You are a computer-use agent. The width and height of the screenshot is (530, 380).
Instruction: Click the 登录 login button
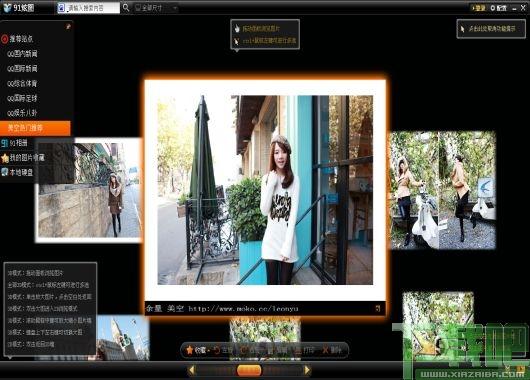click(x=479, y=8)
